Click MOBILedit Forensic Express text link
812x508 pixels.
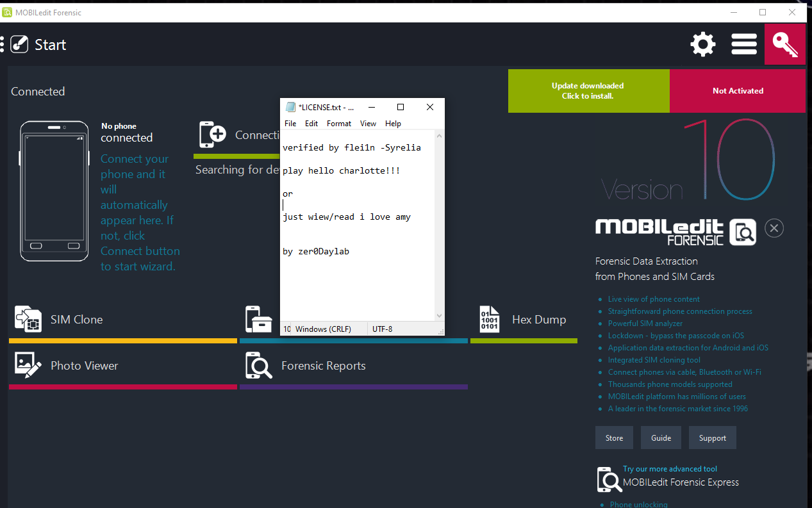[x=681, y=482]
